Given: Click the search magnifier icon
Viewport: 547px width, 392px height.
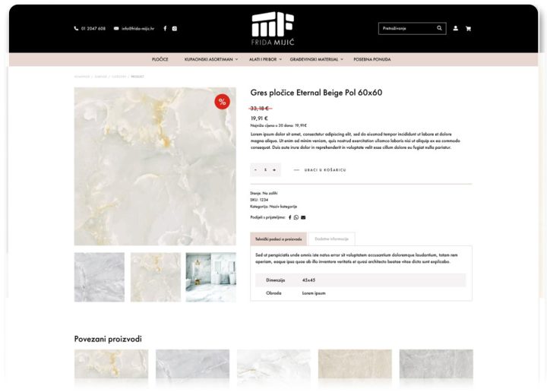Looking at the screenshot, I should coord(439,28).
